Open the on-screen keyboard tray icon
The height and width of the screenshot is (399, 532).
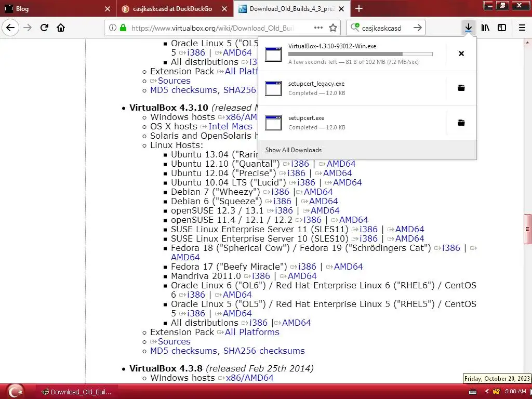coord(473,392)
